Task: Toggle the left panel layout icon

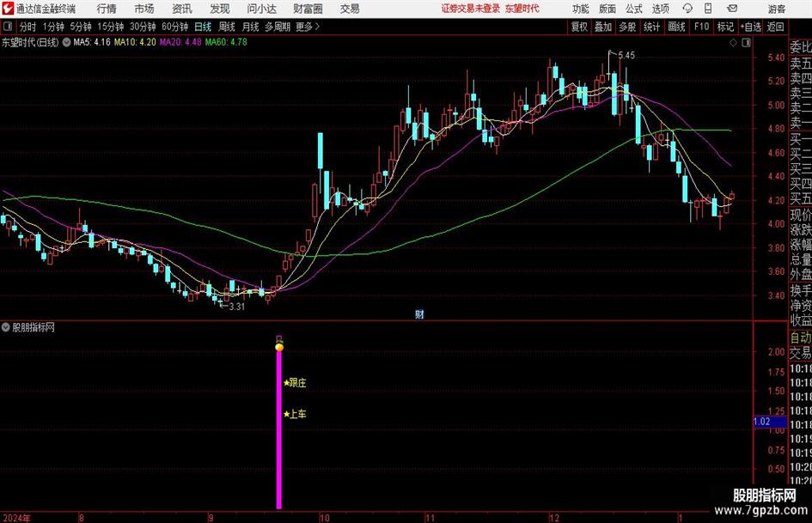Action: [8, 27]
